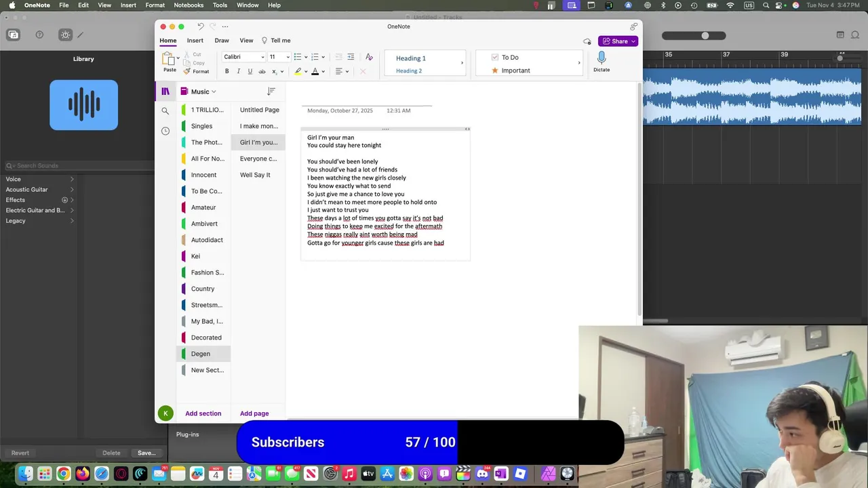Open the Degen section

point(203,354)
